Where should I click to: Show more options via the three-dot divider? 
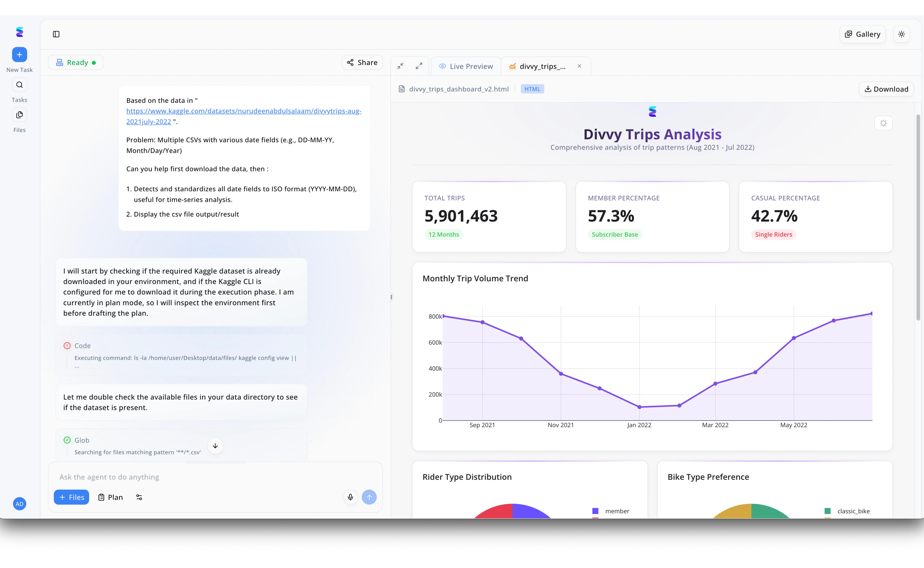tap(391, 297)
